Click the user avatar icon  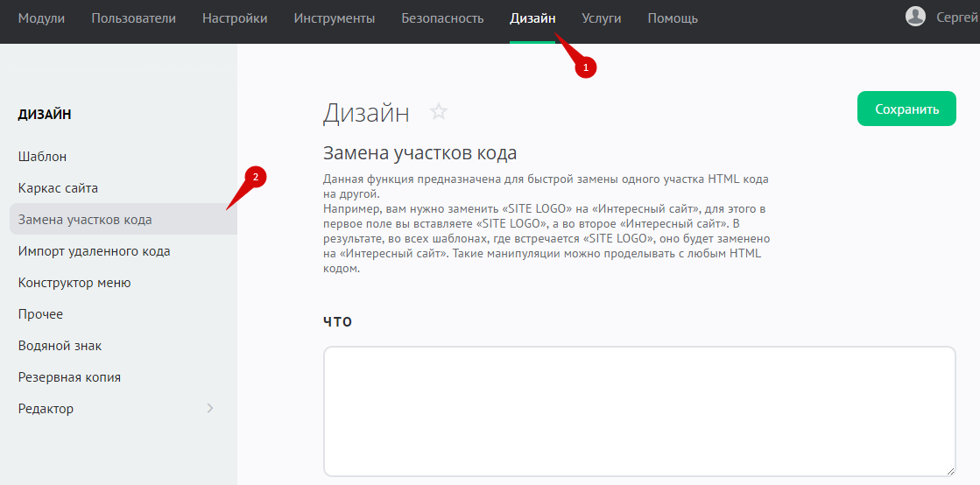coord(915,17)
